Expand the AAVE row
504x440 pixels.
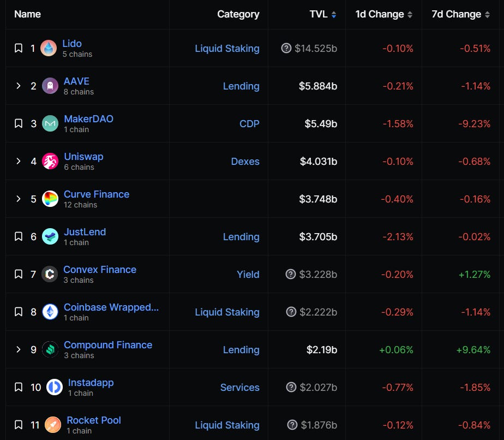[x=19, y=86]
